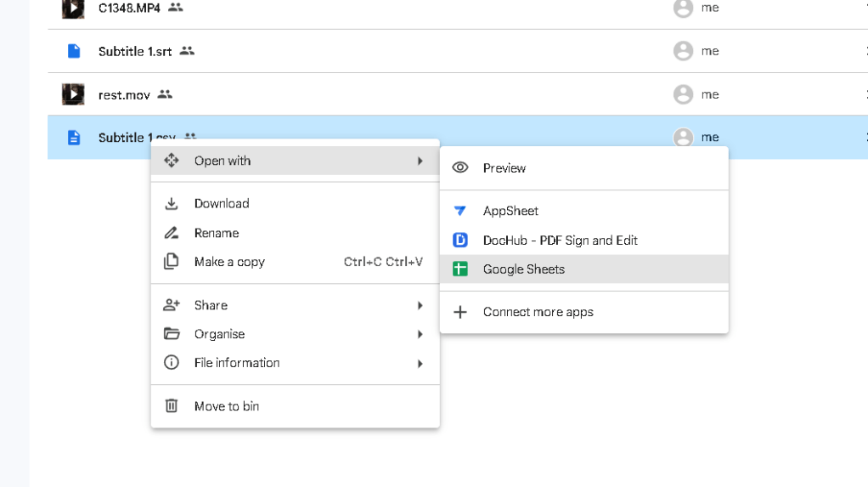Pick DocHub - PDF Sign and Edit
The height and width of the screenshot is (487, 868).
[584, 241]
